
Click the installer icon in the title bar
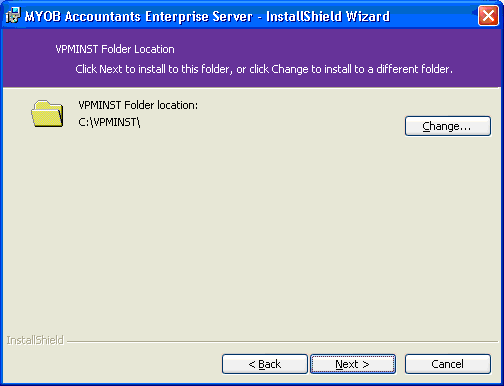click(13, 15)
